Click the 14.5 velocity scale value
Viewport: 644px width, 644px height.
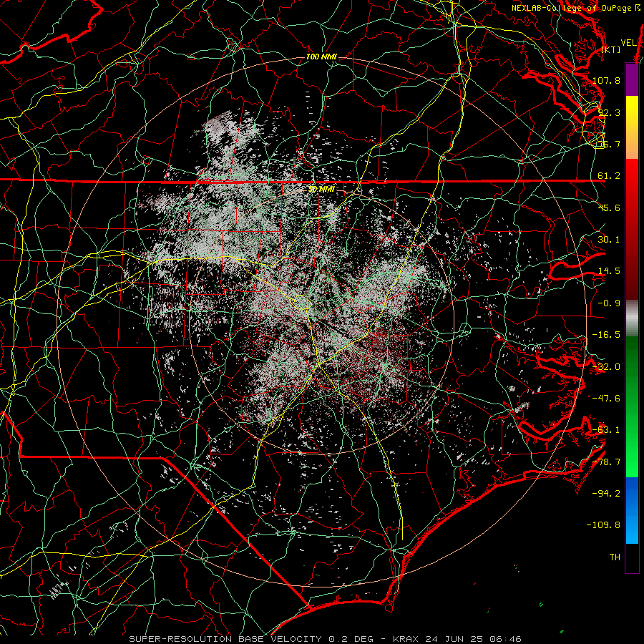click(x=609, y=271)
